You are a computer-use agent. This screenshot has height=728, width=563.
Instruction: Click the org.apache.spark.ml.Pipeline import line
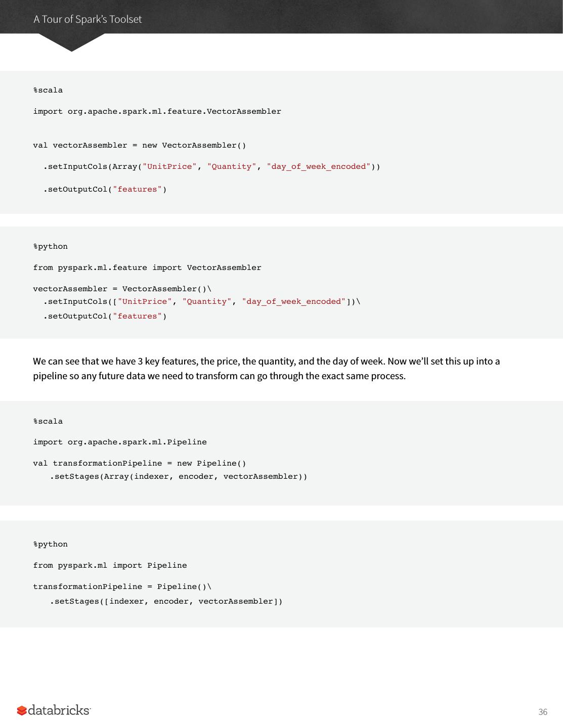coord(120,442)
